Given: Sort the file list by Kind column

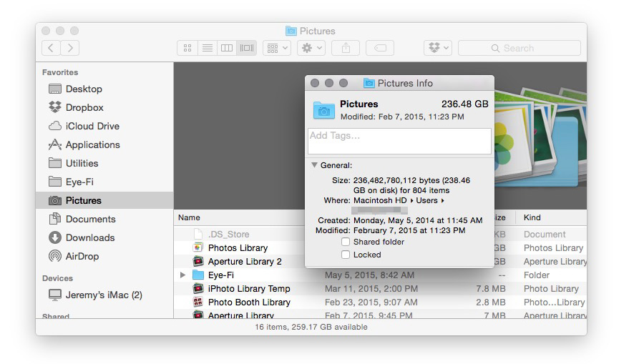Looking at the screenshot, I should point(532,217).
